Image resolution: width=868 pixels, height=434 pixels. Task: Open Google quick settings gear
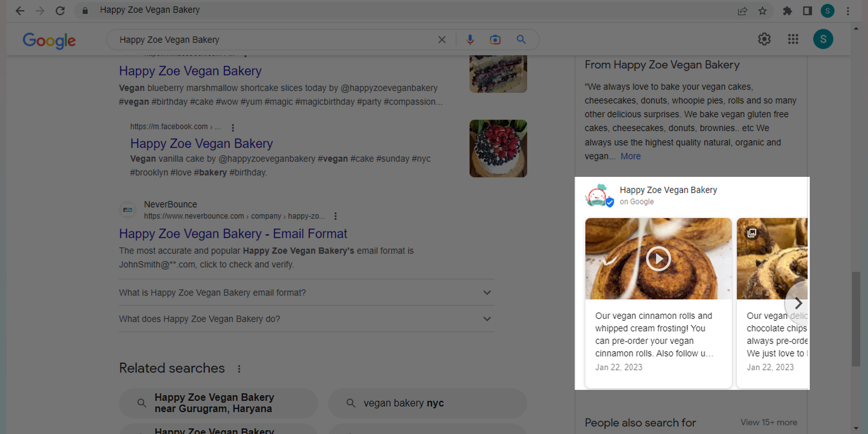click(x=764, y=39)
